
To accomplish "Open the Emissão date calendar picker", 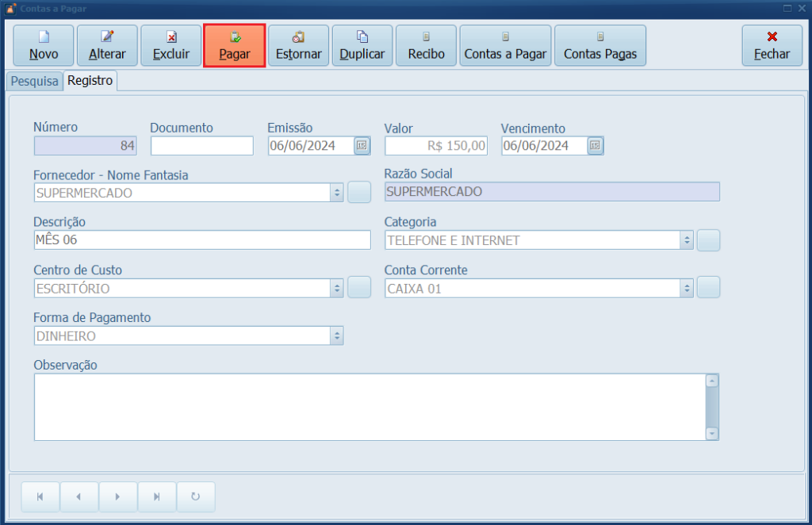I will click(x=363, y=146).
